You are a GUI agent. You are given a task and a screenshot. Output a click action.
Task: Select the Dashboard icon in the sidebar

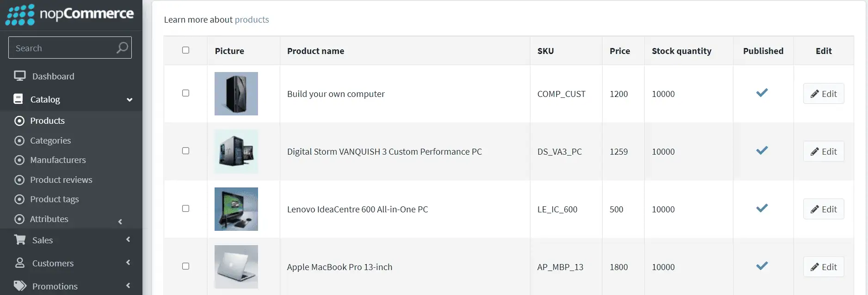[x=19, y=76]
